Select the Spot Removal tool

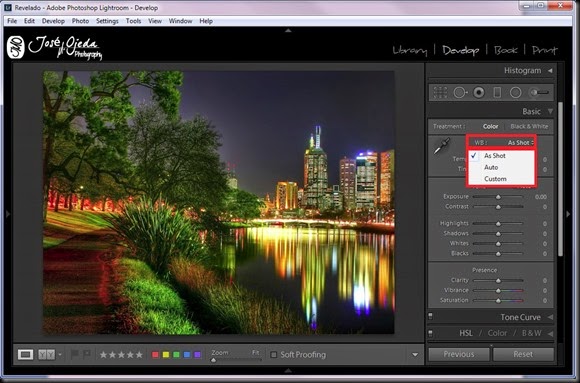click(460, 93)
